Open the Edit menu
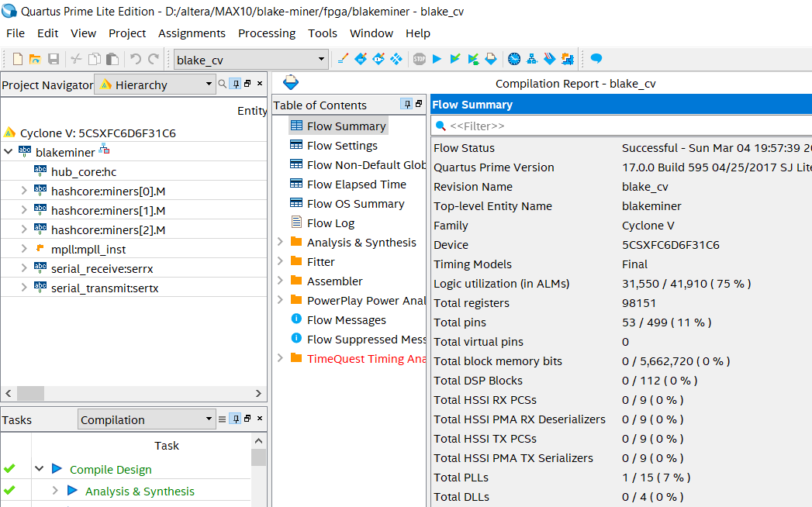This screenshot has height=507, width=812. click(x=47, y=33)
